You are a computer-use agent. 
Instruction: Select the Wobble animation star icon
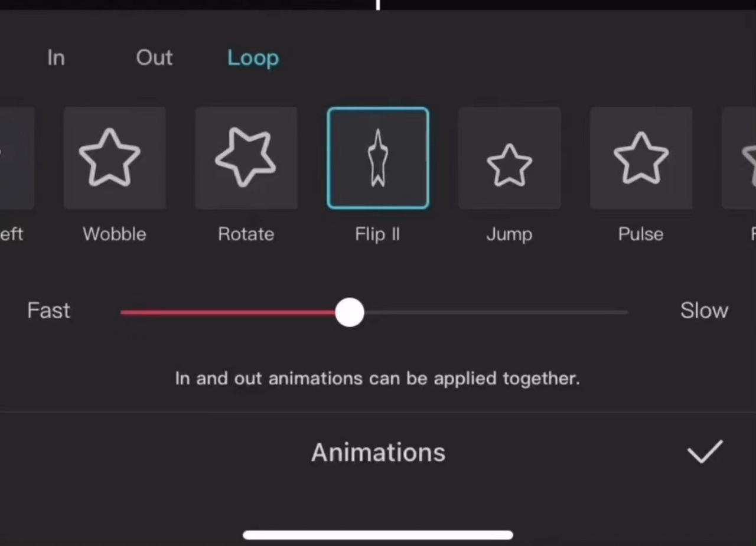pyautogui.click(x=115, y=158)
